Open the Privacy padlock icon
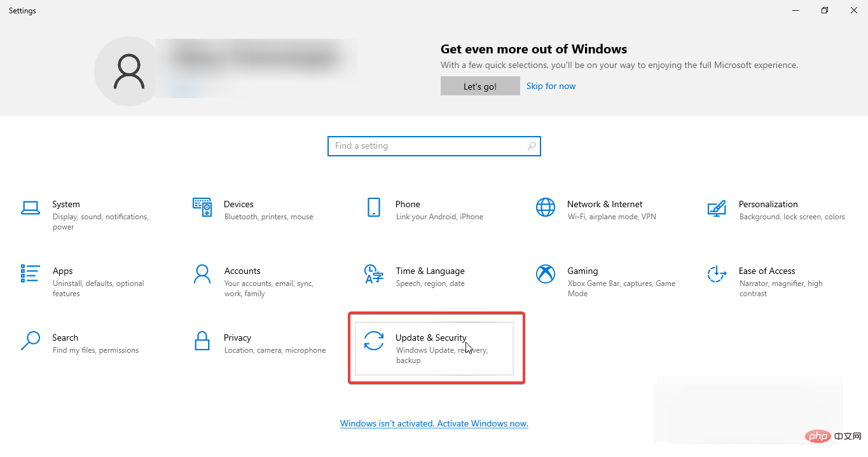 point(202,341)
